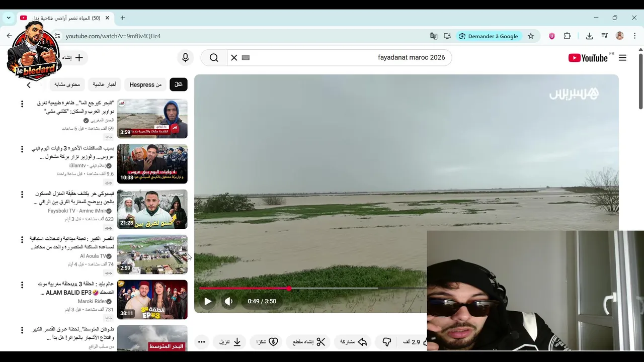Open 'القصر الكبير : تعبئة ميدانية' video title
The width and height of the screenshot is (644, 362).
(71, 243)
